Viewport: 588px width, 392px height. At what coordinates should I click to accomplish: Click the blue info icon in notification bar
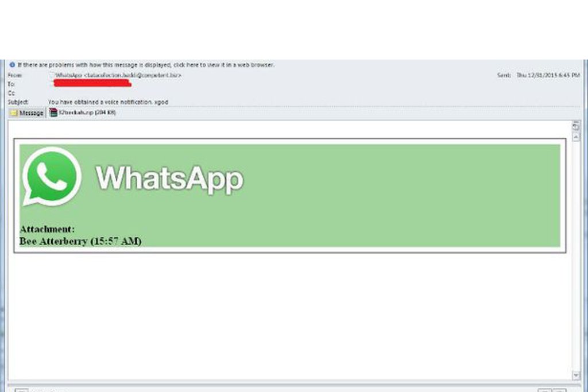pos(13,65)
